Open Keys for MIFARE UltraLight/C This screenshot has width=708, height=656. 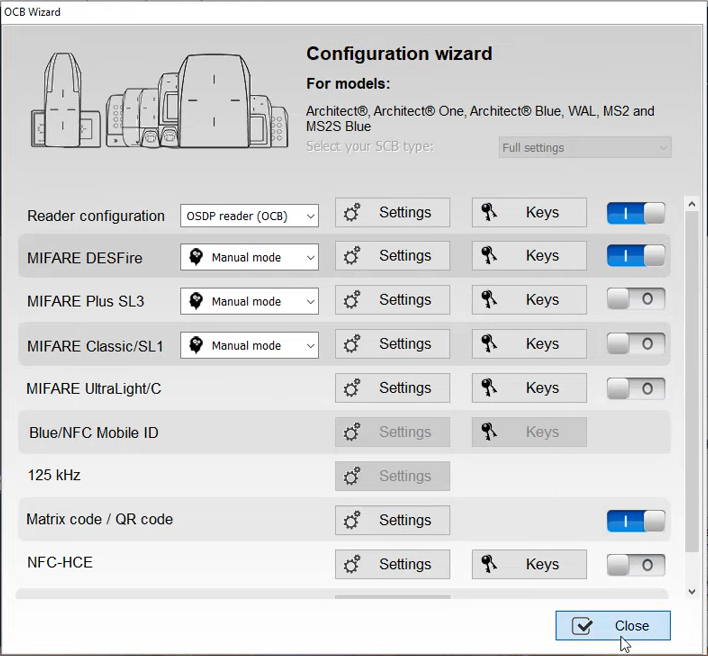pyautogui.click(x=529, y=388)
